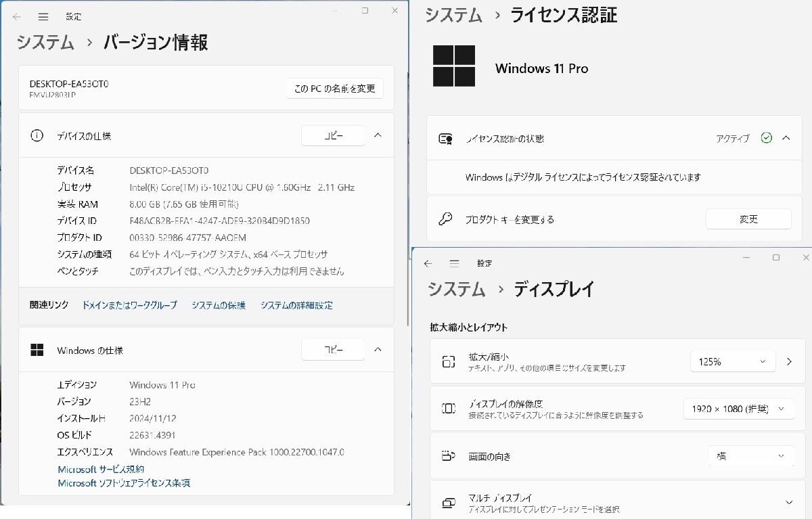Open the 横 orientation dropdown

[752, 456]
